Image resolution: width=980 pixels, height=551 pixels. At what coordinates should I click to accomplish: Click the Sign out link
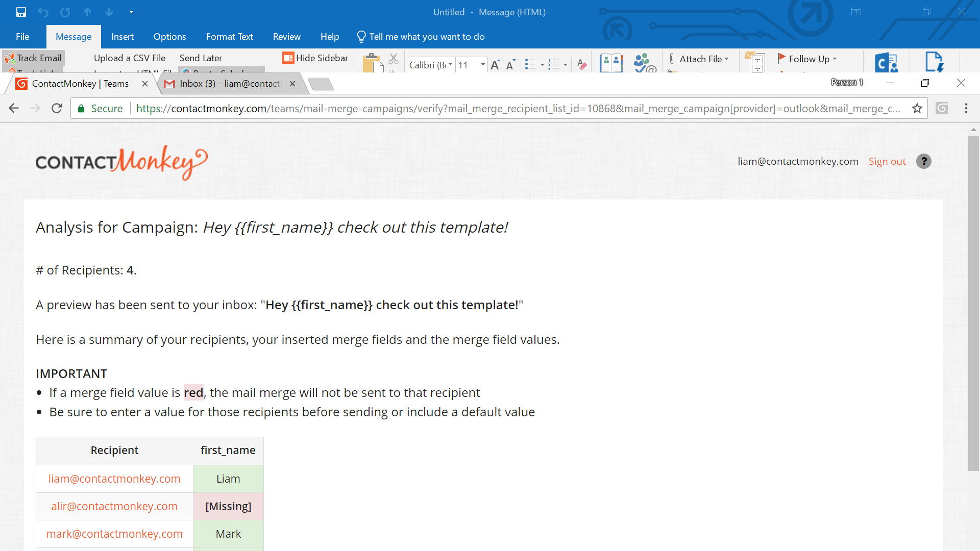(x=887, y=161)
